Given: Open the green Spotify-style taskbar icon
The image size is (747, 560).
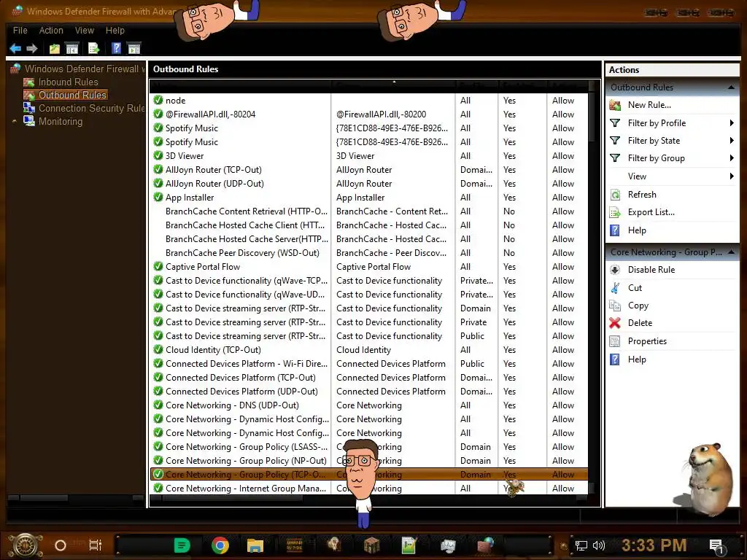Looking at the screenshot, I should point(182,545).
